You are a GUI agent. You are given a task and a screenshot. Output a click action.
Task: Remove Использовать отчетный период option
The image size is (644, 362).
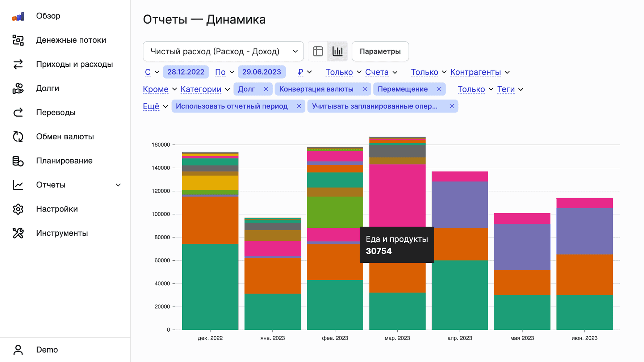[x=299, y=106]
